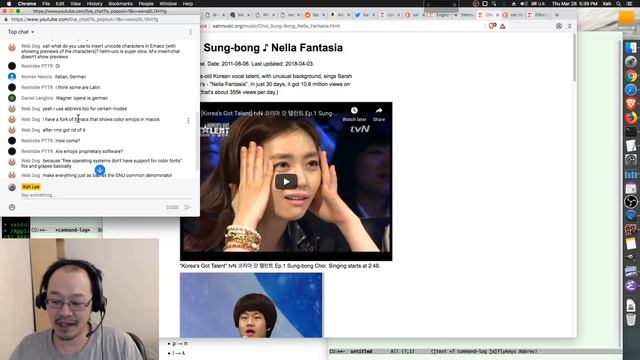Open Terminal from the Dock
The height and width of the screenshot is (360, 640).
coord(631,132)
